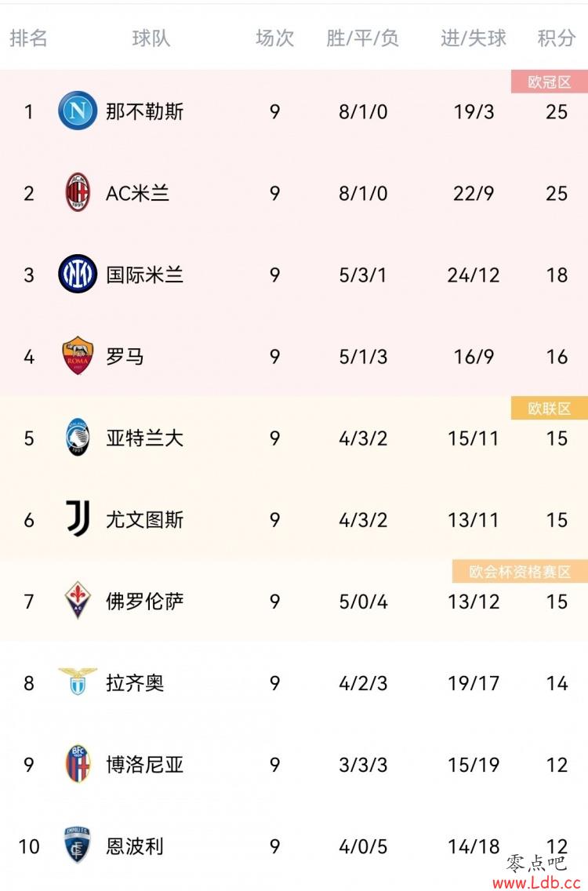
Task: Tap the AC Milan crest icon
Action: 78,193
